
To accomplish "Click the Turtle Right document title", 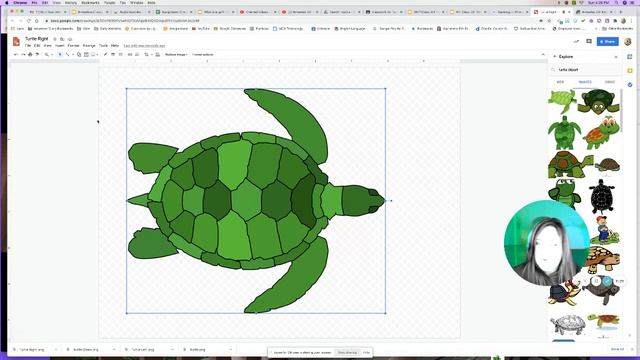I will coord(37,39).
